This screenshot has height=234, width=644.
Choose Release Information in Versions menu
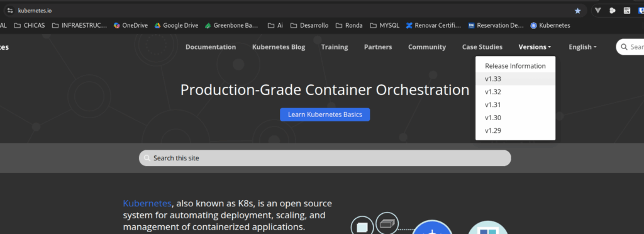click(x=516, y=66)
